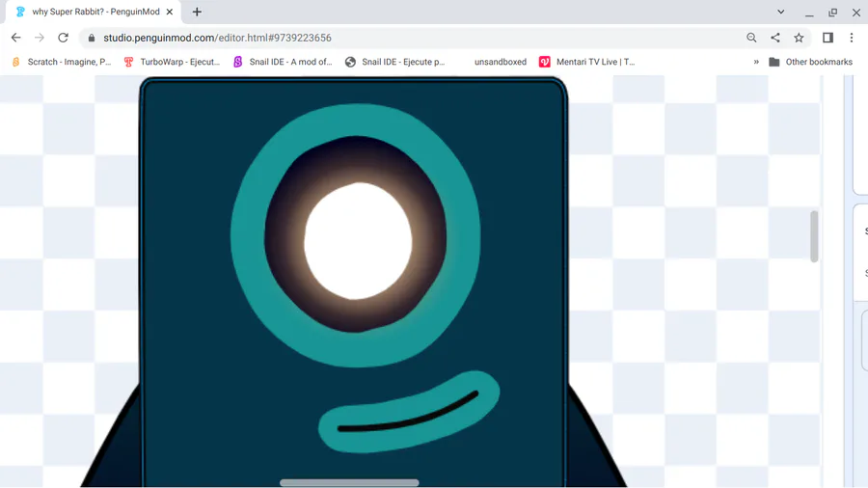868x488 pixels.
Task: Open TurboWarp bookmark
Action: point(172,62)
